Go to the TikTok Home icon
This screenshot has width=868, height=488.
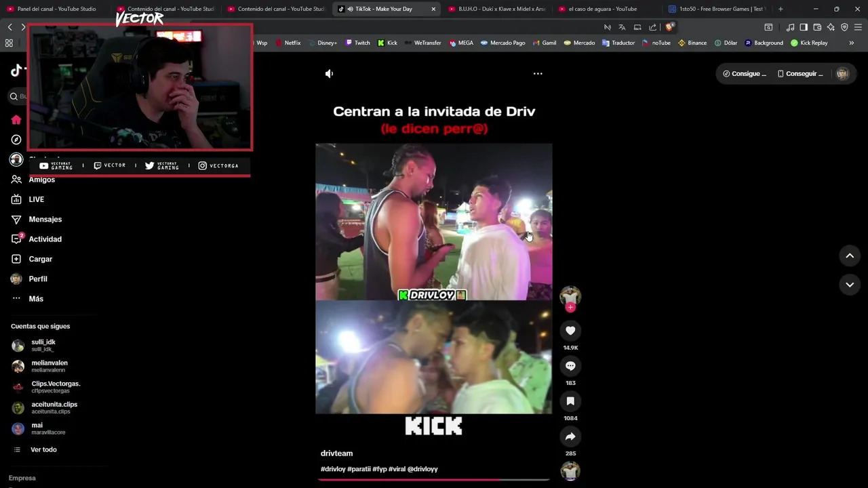[16, 120]
